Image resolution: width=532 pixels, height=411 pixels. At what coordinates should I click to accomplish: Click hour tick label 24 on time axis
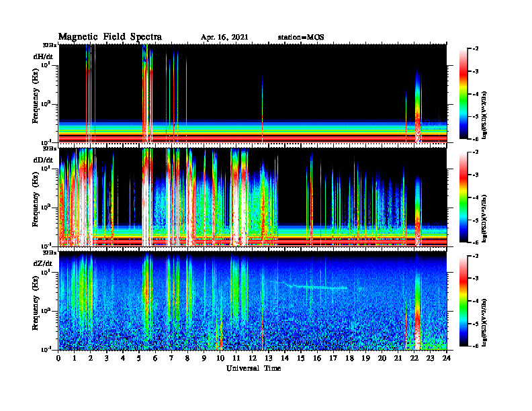pos(446,358)
